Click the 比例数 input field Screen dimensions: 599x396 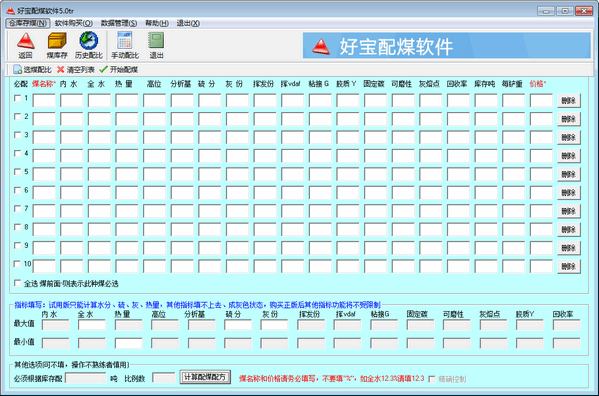[164, 378]
